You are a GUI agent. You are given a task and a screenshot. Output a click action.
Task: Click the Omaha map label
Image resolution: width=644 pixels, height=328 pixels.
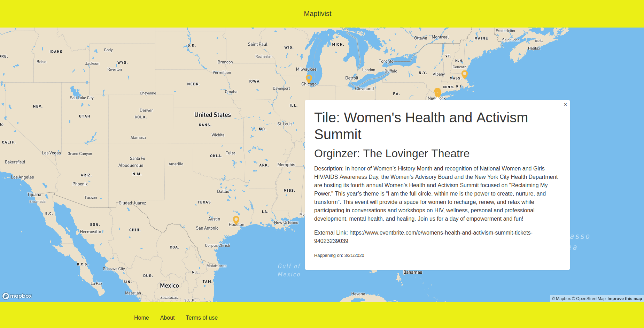pos(231,92)
